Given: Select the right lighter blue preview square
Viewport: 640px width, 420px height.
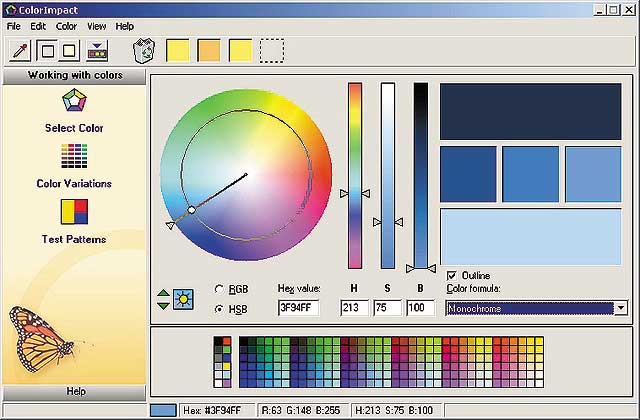Looking at the screenshot, I should (x=593, y=174).
